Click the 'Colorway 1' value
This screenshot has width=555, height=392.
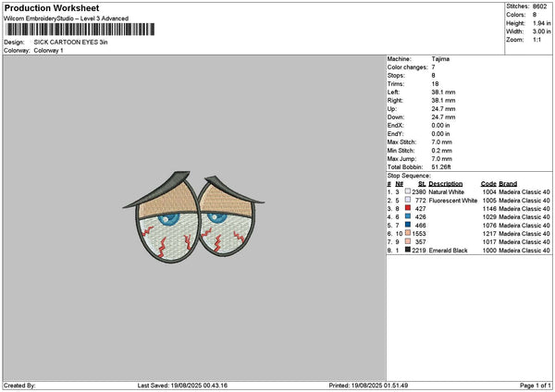click(x=48, y=51)
